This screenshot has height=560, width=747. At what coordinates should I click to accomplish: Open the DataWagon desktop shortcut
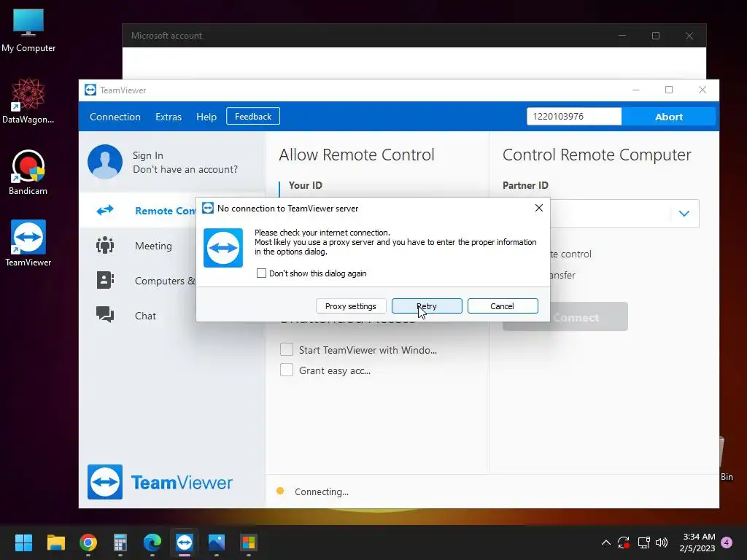click(28, 101)
